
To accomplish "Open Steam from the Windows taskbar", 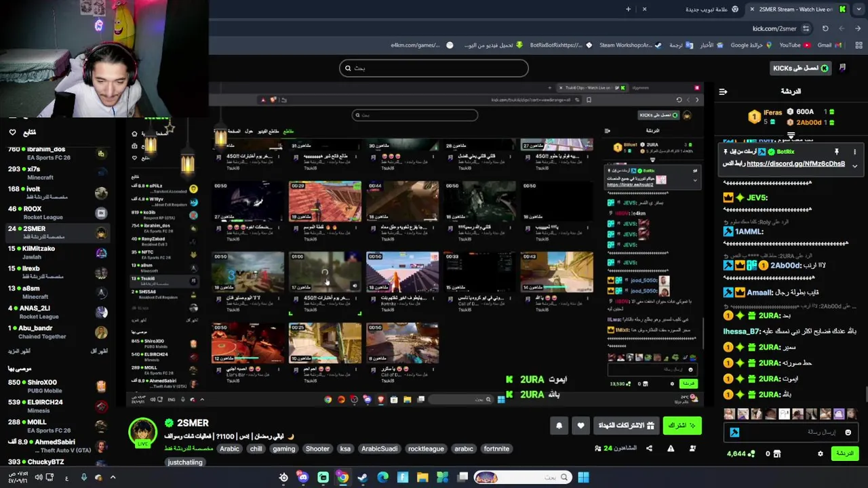I will (363, 478).
